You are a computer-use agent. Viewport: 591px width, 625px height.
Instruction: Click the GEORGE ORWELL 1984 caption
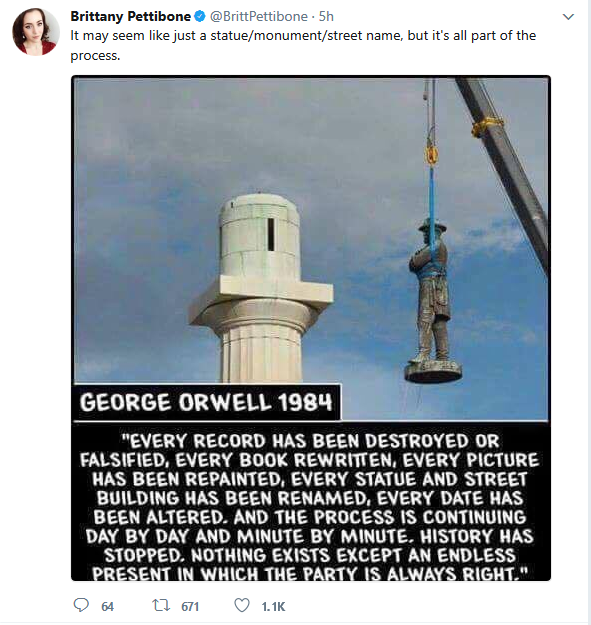tap(206, 402)
